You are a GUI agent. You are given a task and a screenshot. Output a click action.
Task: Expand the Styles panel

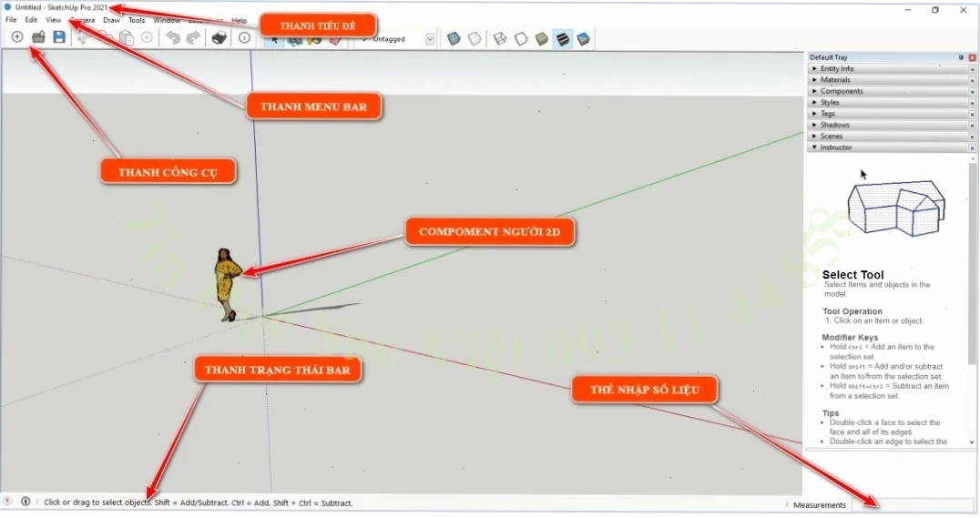coord(813,103)
